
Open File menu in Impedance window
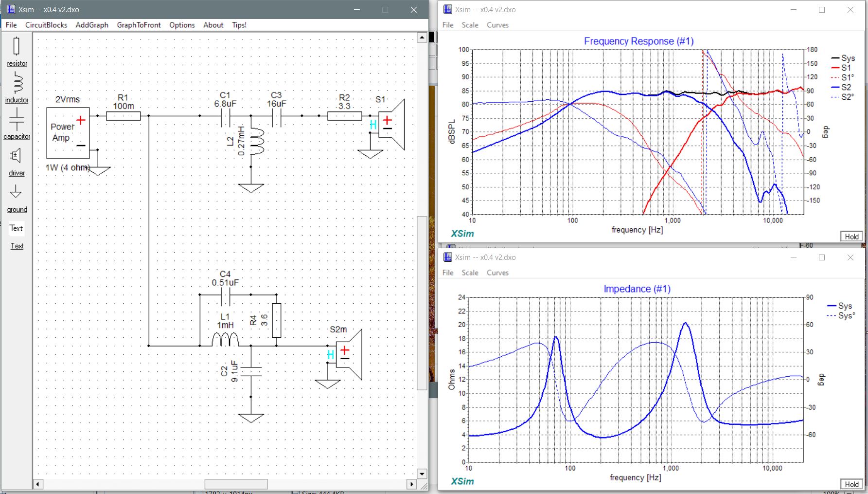coord(448,273)
